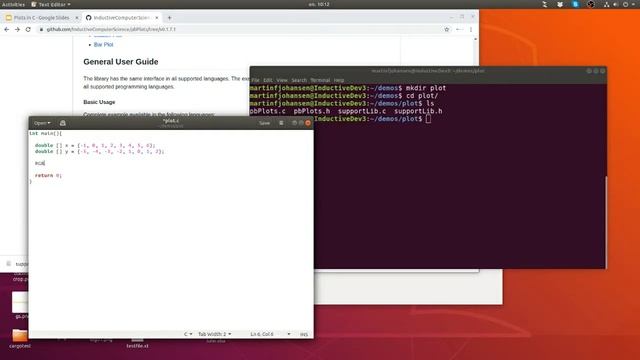
Task: Open the Activities overview
Action: tap(13, 4)
